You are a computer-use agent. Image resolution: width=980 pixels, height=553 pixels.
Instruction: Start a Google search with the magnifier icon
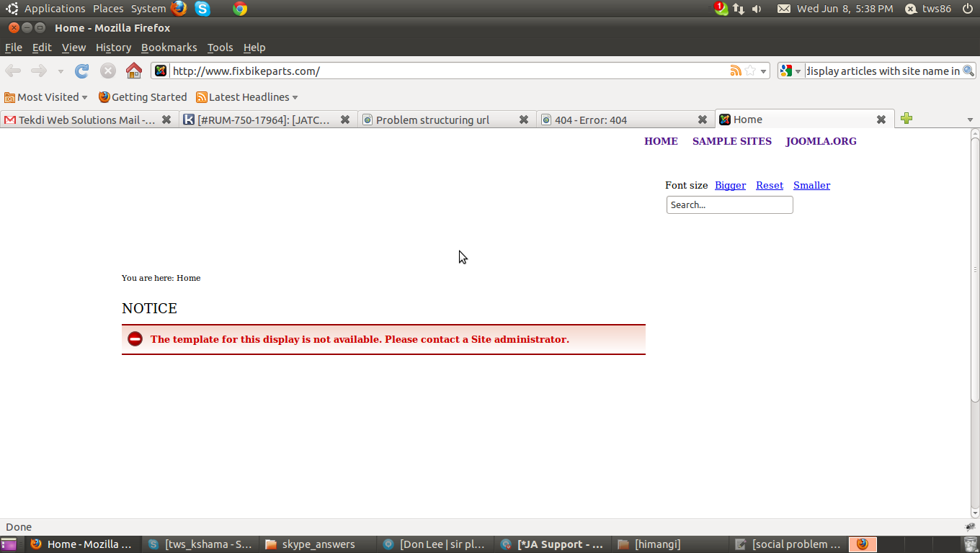coord(969,71)
